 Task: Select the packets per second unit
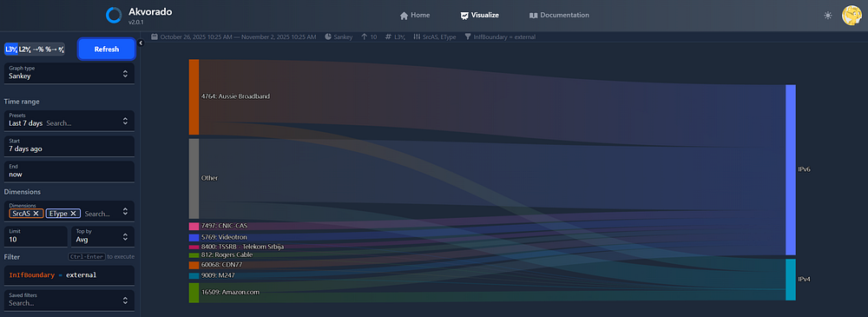61,50
